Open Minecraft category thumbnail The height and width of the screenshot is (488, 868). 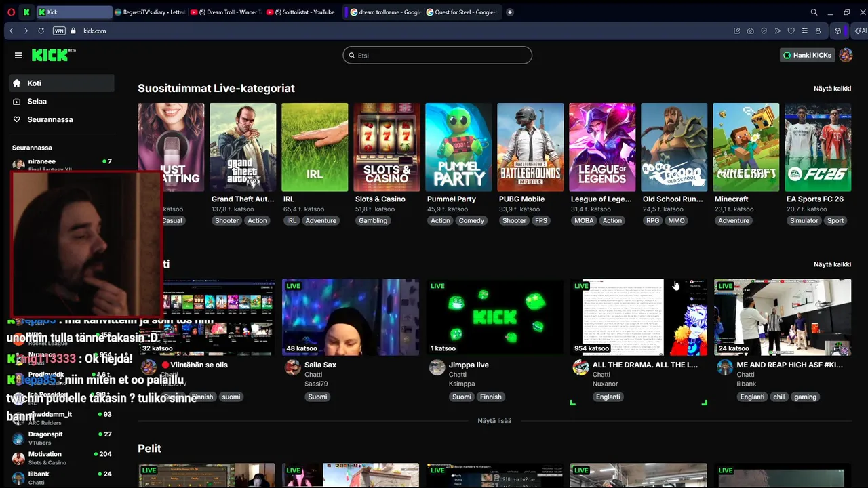[746, 147]
